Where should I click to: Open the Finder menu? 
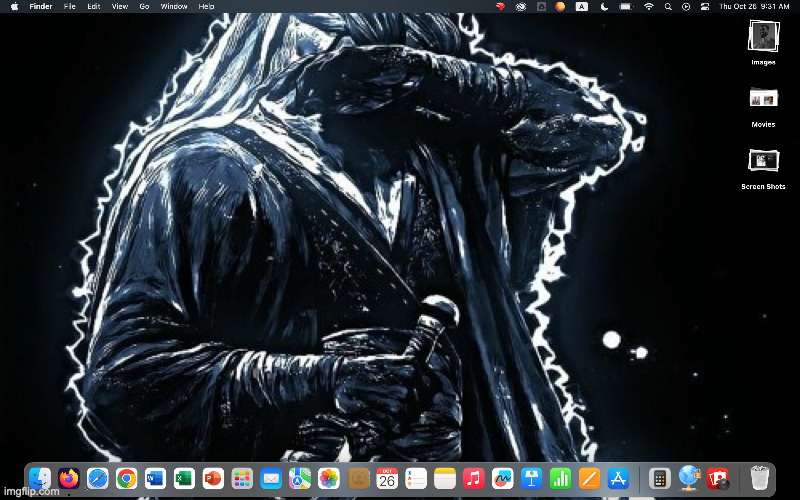[41, 7]
